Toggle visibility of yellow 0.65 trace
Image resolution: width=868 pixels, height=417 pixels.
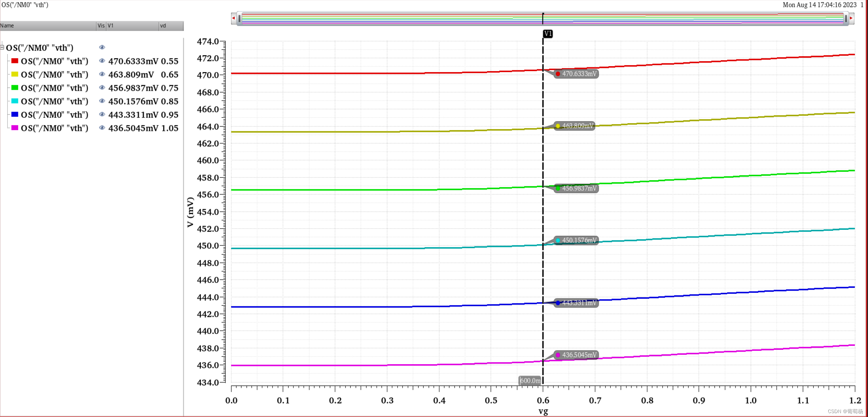[102, 74]
